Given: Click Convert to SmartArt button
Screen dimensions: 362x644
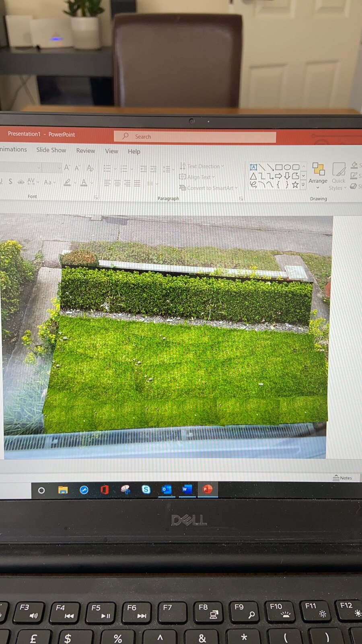Looking at the screenshot, I should click(208, 188).
